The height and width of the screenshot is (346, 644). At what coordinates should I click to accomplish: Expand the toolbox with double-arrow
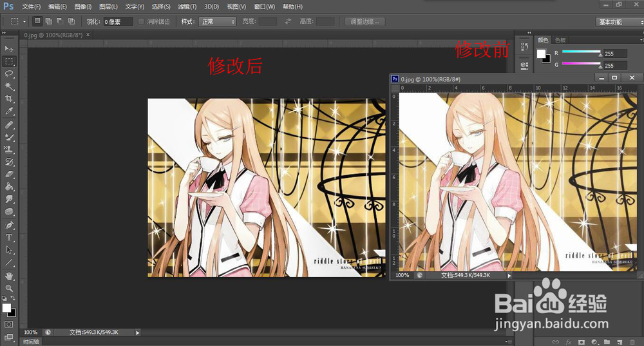(x=4, y=32)
